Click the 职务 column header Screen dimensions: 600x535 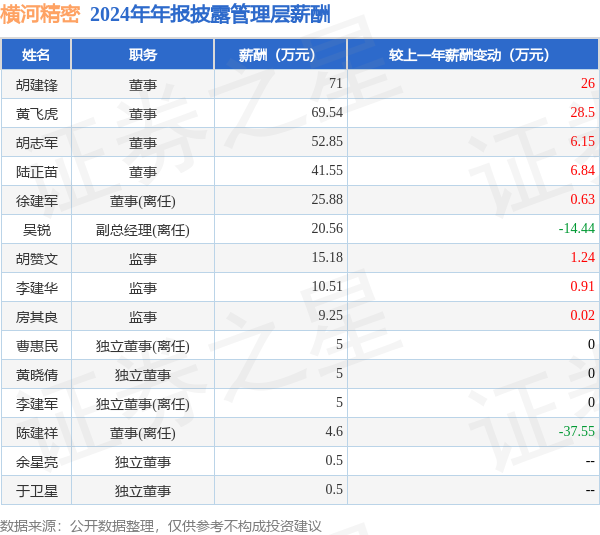[x=143, y=55]
